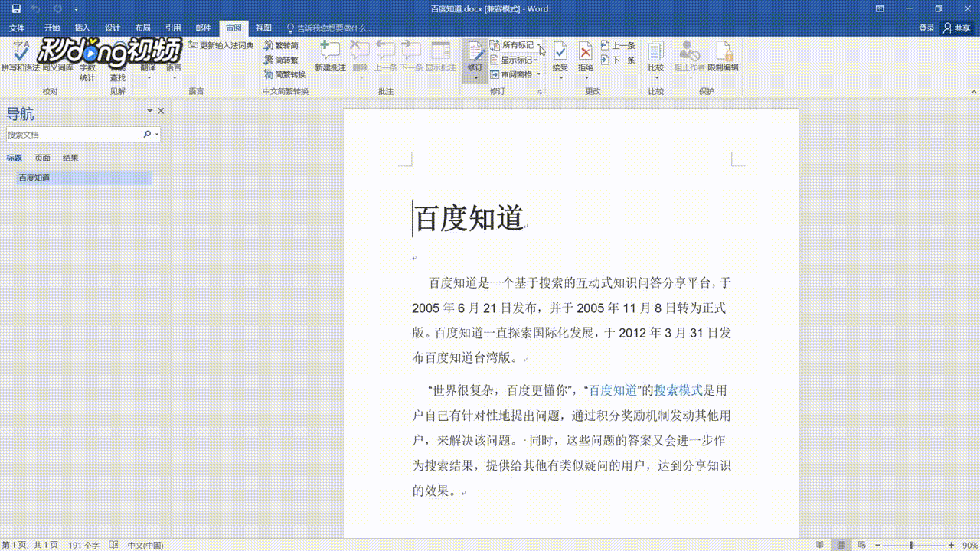This screenshot has height=551, width=980.
Task: Go to next change 下一条 in 更改 group
Action: click(619, 60)
